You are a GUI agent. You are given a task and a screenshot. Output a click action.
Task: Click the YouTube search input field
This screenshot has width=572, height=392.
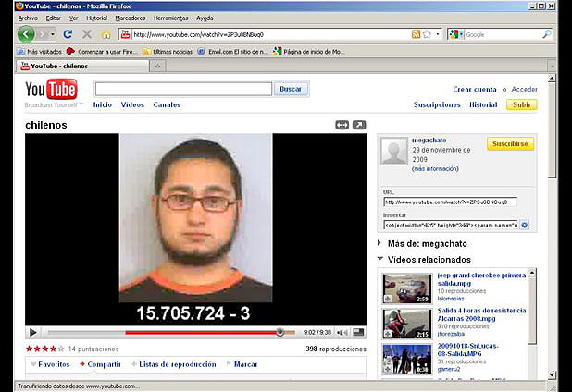tap(182, 89)
